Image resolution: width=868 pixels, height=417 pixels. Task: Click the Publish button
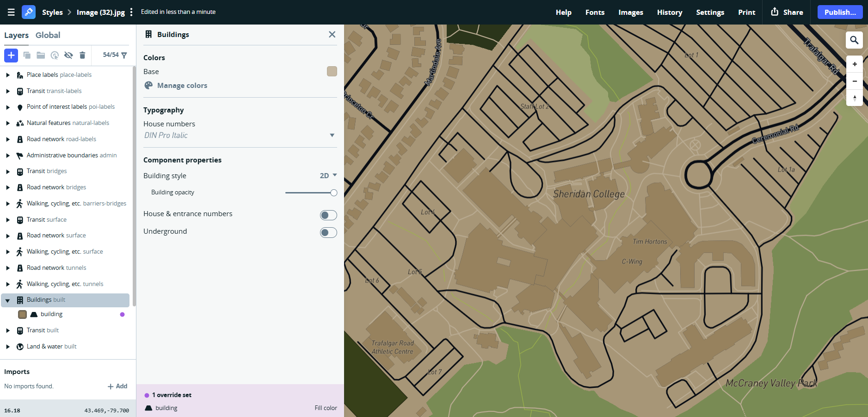coord(839,12)
